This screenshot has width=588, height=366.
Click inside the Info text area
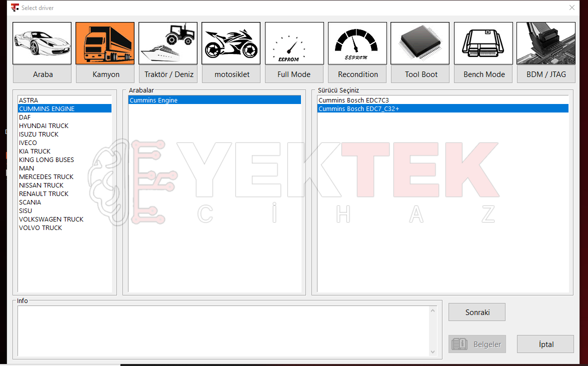[223, 331]
